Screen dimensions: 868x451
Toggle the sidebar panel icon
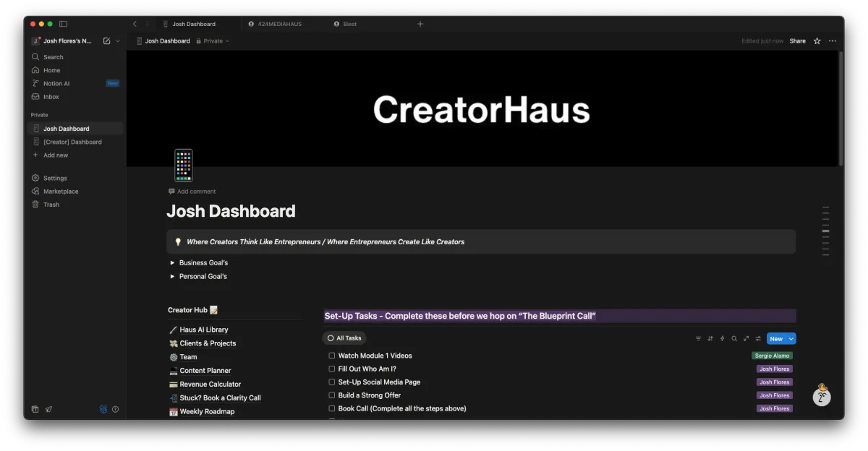(x=63, y=24)
